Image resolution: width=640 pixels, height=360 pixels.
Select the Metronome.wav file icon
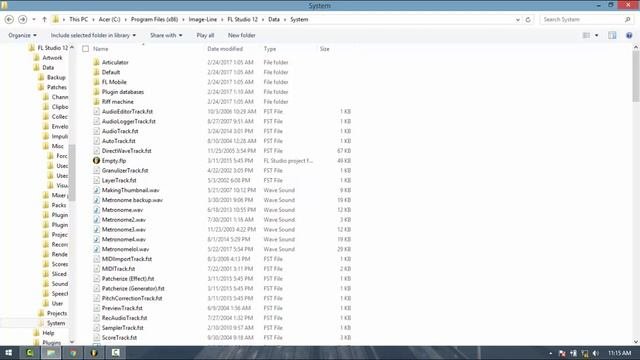click(x=96, y=210)
